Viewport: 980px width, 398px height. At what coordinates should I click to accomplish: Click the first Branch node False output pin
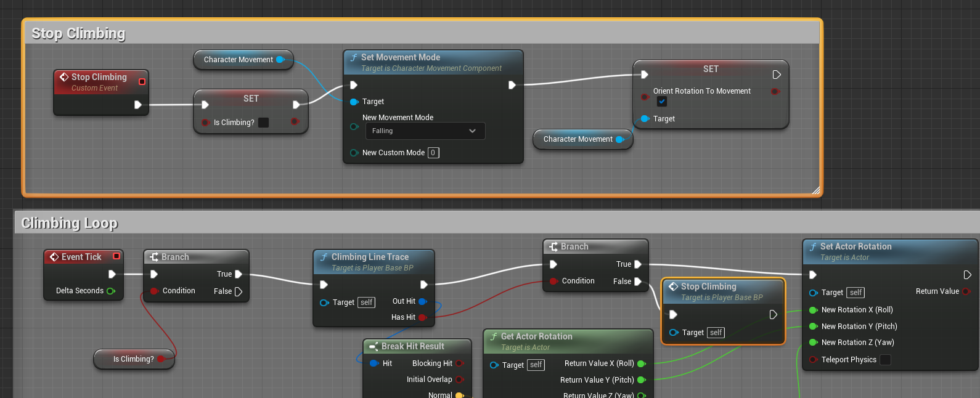239,291
